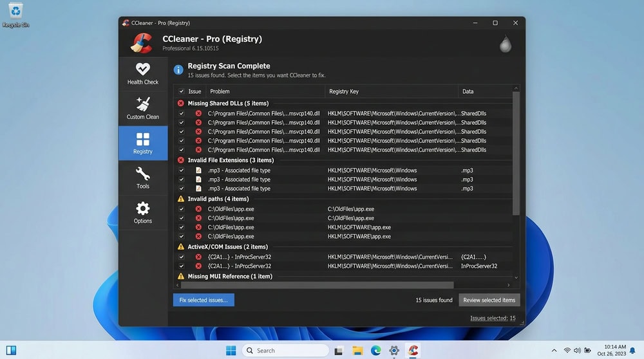Sort by the Issue column header
The height and width of the screenshot is (359, 644).
(194, 91)
